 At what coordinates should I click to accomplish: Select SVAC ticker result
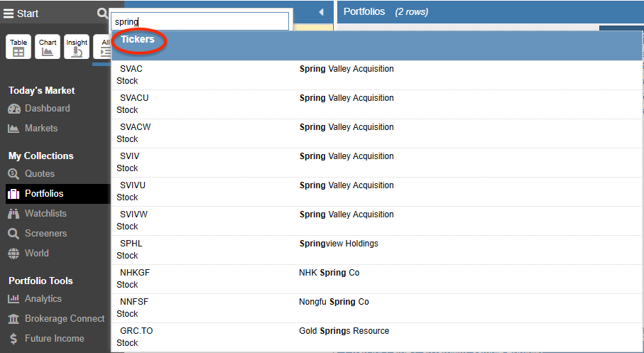376,75
